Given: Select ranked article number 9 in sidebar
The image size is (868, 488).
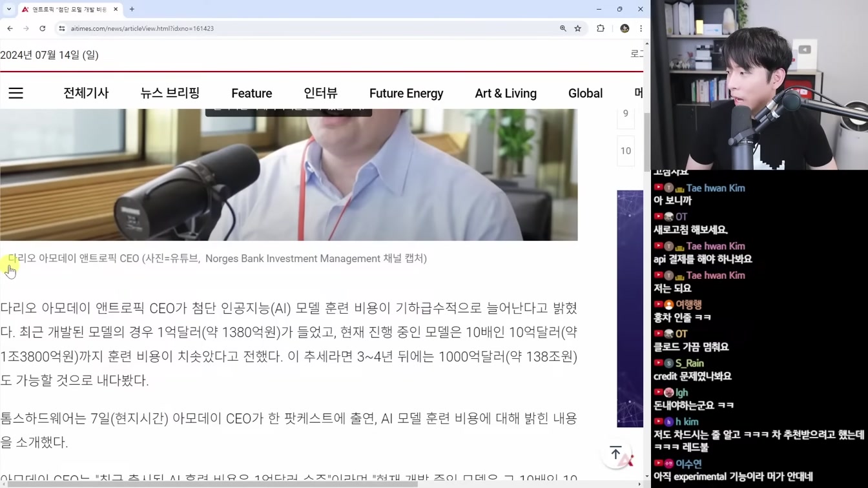Looking at the screenshot, I should pos(625,114).
